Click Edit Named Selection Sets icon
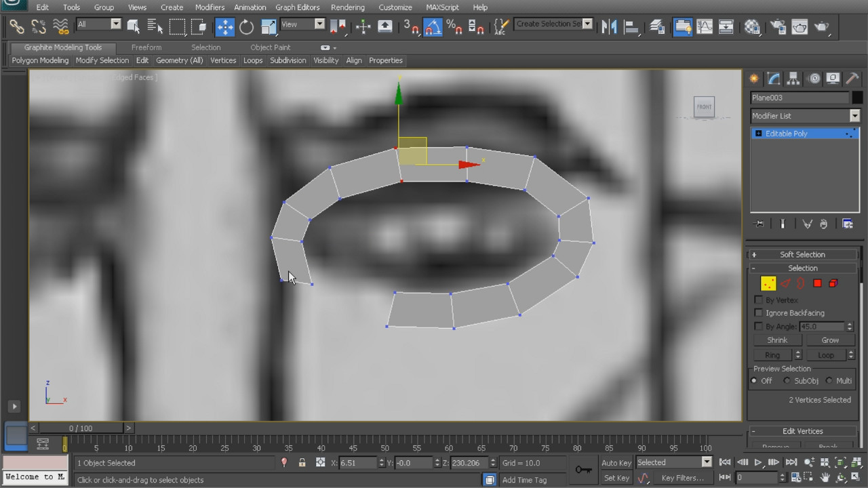Image resolution: width=868 pixels, height=488 pixels. tap(501, 26)
